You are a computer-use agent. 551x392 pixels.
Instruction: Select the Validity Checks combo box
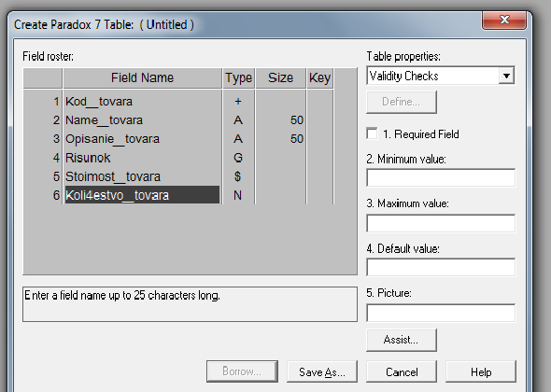coord(440,76)
